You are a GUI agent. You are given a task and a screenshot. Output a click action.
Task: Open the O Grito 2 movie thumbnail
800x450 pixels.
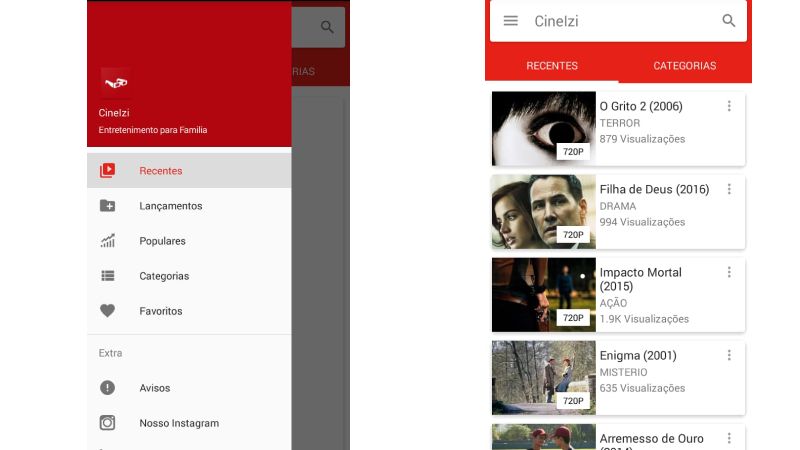click(x=543, y=129)
